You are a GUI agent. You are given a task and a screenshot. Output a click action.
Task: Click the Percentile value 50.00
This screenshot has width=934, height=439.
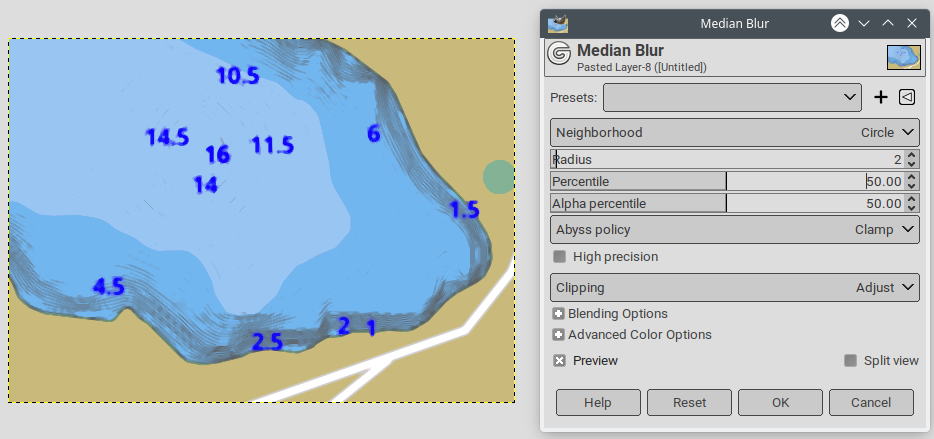[884, 181]
